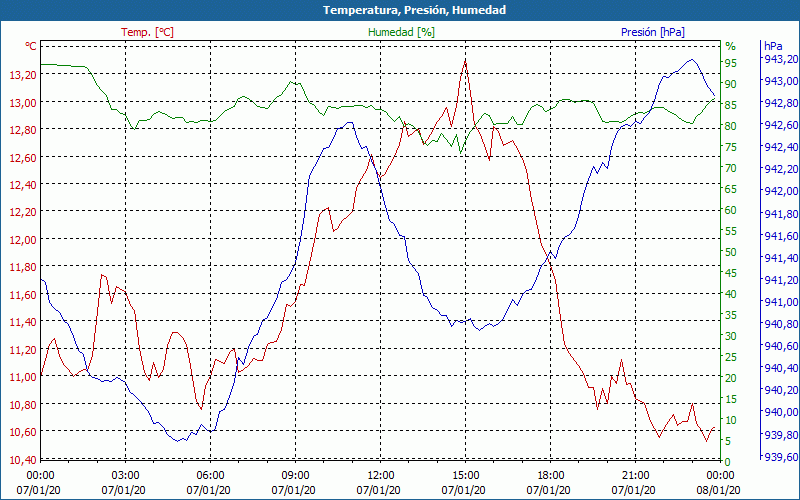Select the green "Humedad [%]" legend label
This screenshot has height=500, width=800.
coord(402,32)
